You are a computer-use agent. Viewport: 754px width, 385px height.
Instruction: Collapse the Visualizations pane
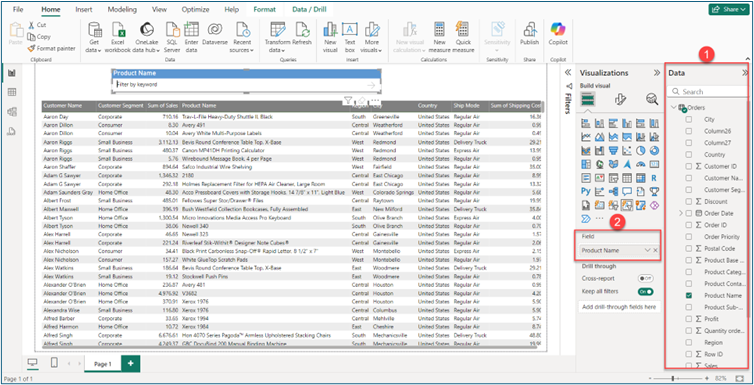(656, 73)
